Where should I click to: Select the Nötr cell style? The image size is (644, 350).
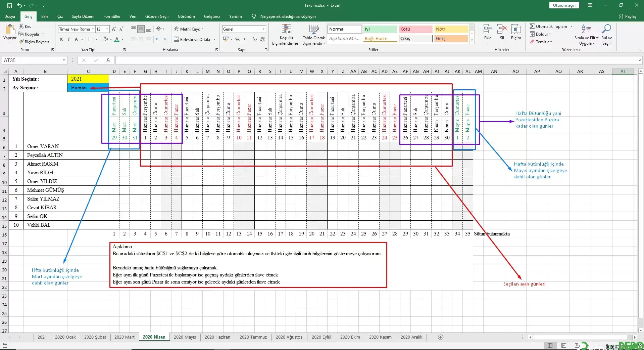451,29
